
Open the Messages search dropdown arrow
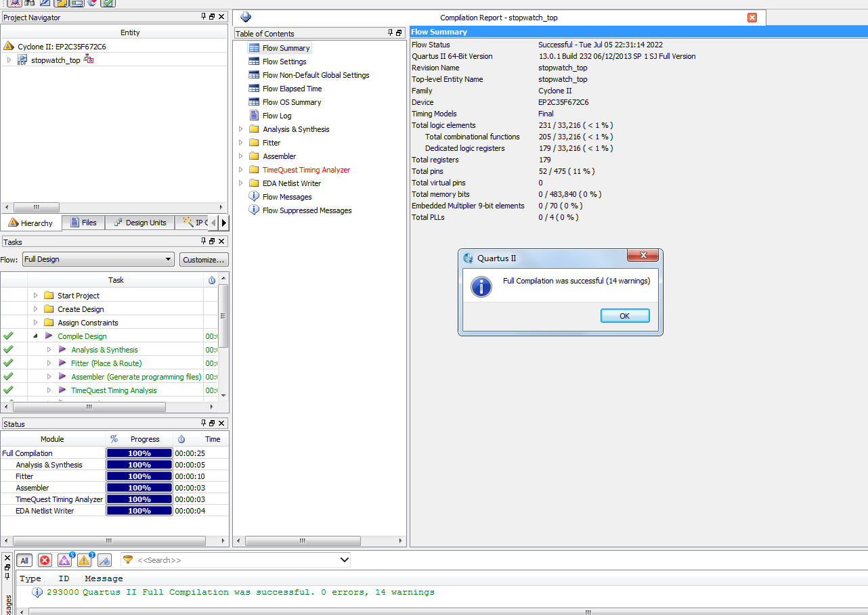[344, 560]
